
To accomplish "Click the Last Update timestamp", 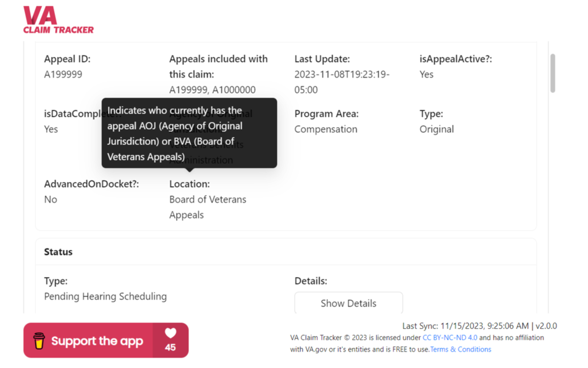I will point(342,82).
